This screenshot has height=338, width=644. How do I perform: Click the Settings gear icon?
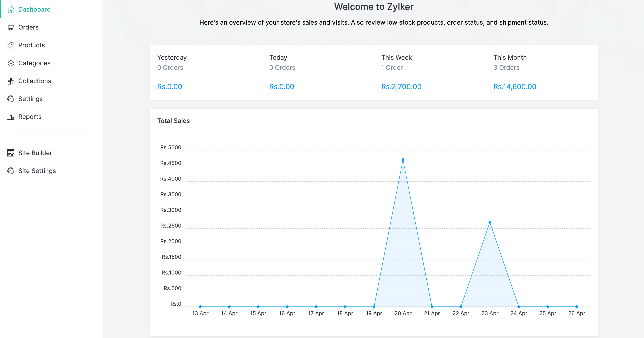click(x=10, y=99)
